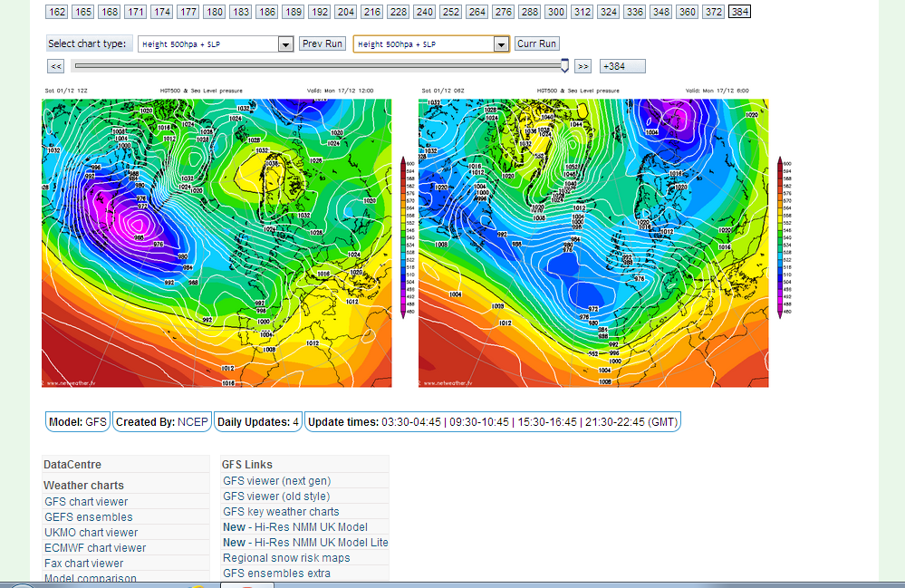Step forward with the >> button

pos(582,66)
